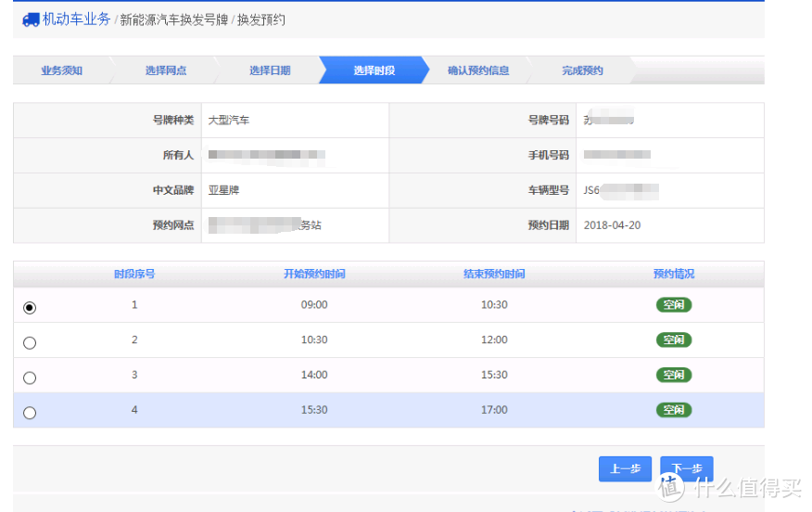Go to the 选择网点 step
The image size is (812, 512).
pos(165,70)
